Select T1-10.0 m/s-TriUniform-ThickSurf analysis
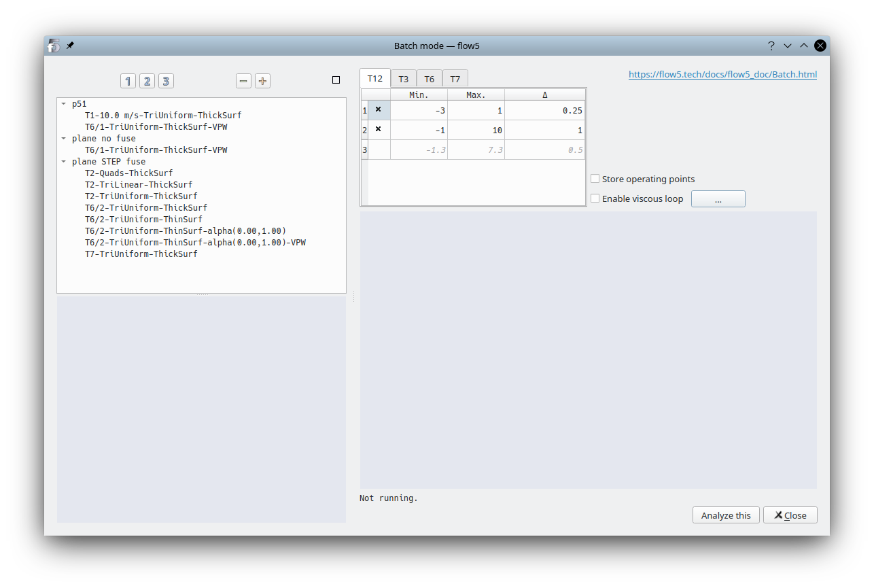 click(163, 116)
